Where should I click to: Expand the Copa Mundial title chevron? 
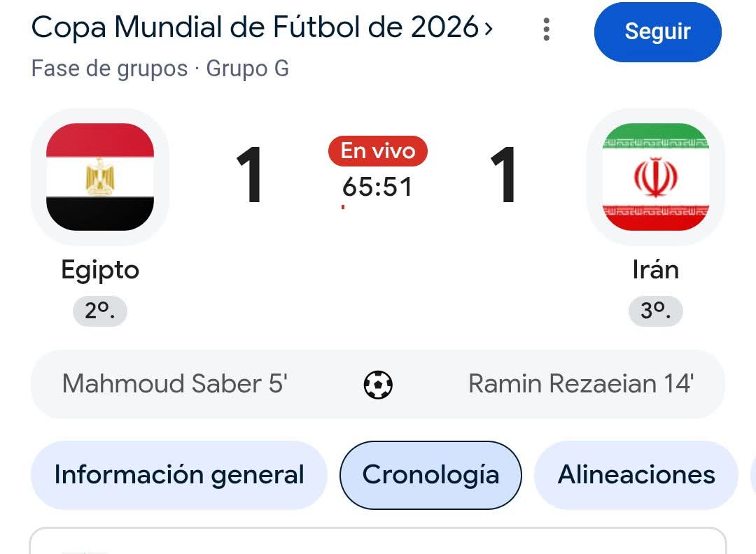coord(489,29)
